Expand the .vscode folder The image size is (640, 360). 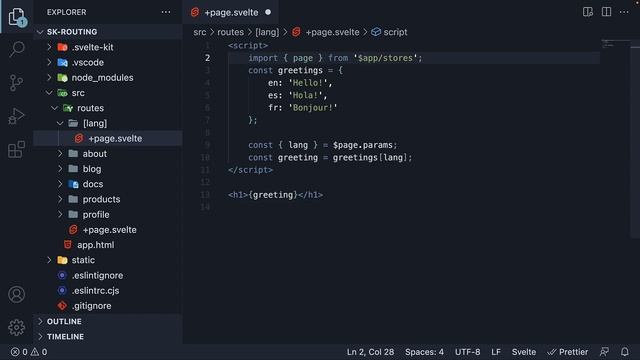pyautogui.click(x=49, y=62)
